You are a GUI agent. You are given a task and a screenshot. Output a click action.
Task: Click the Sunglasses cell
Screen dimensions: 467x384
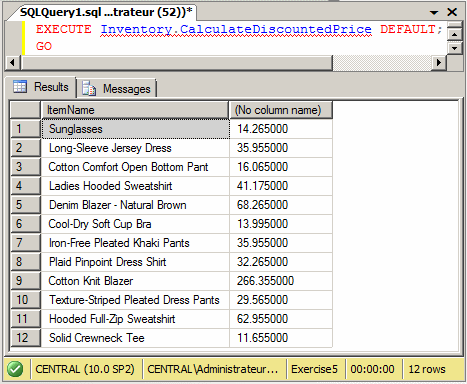pos(135,129)
